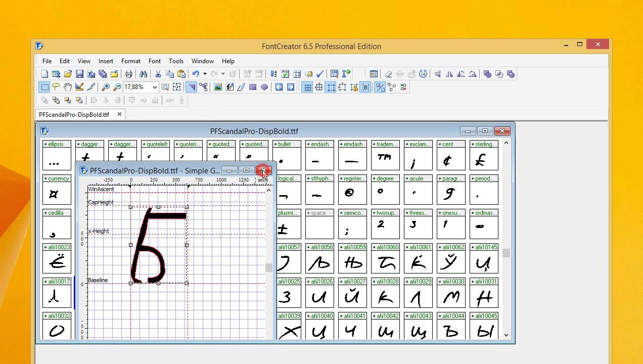Click the glyph overview scroll-up arrow
643x364 pixels.
pos(507,144)
